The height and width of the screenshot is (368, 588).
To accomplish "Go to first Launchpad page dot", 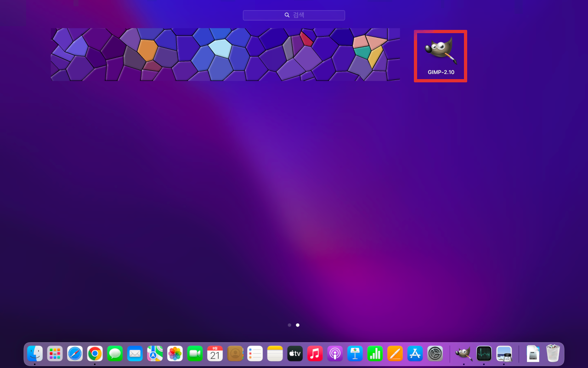I will 289,325.
